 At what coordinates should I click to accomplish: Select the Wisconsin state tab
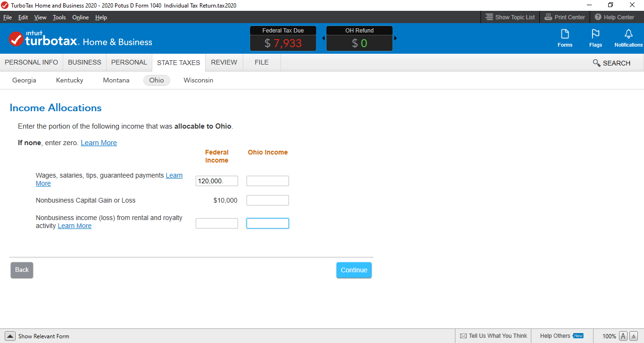(198, 80)
